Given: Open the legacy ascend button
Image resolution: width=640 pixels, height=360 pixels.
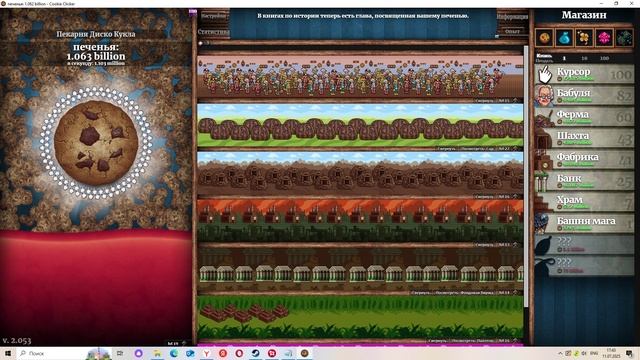Looking at the screenshot, I should pos(512,31).
